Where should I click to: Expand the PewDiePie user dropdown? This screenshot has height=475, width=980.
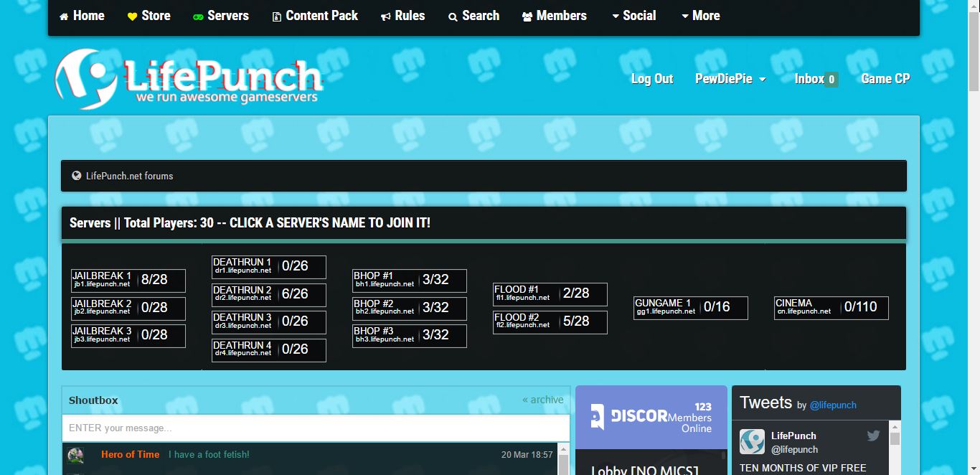pyautogui.click(x=730, y=79)
